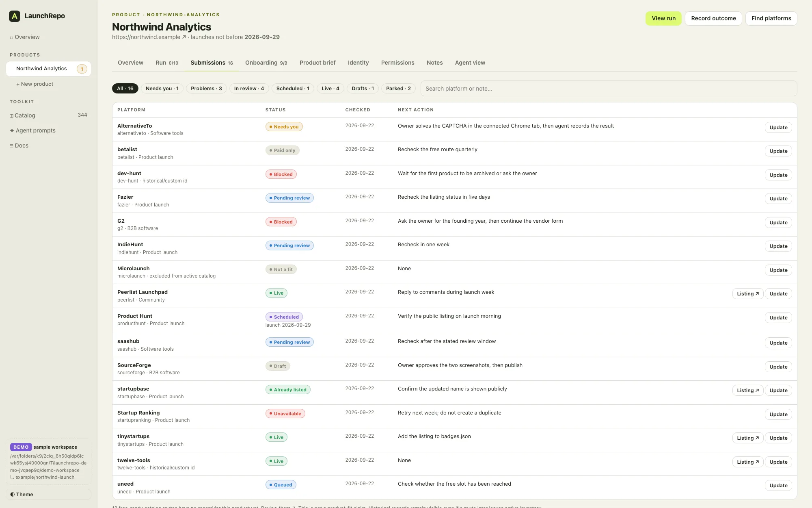Select the All · 16 filter chip
Screen dimensions: 812x508
click(x=125, y=89)
